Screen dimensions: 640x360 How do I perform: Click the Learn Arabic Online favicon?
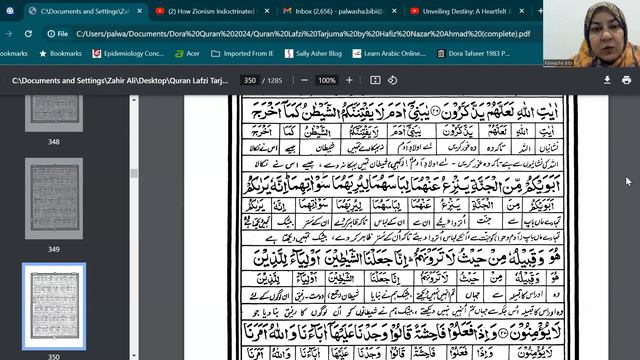pyautogui.click(x=357, y=53)
